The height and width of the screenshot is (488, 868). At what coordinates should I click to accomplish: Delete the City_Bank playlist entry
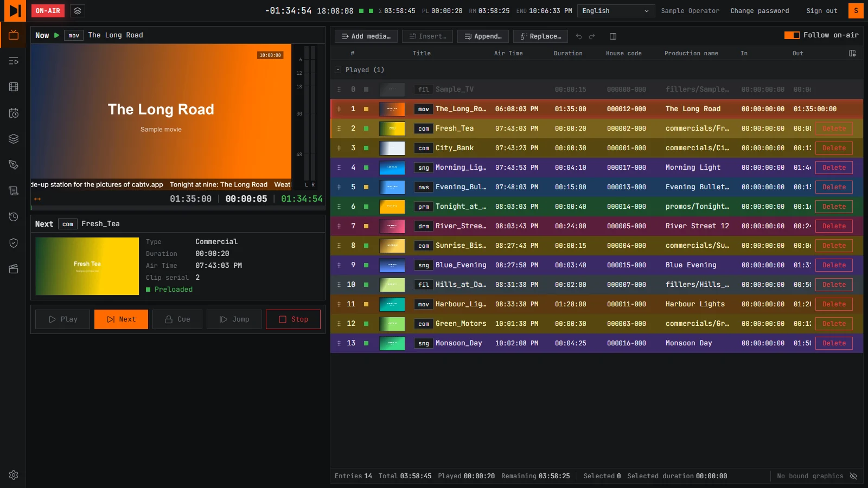pos(834,148)
